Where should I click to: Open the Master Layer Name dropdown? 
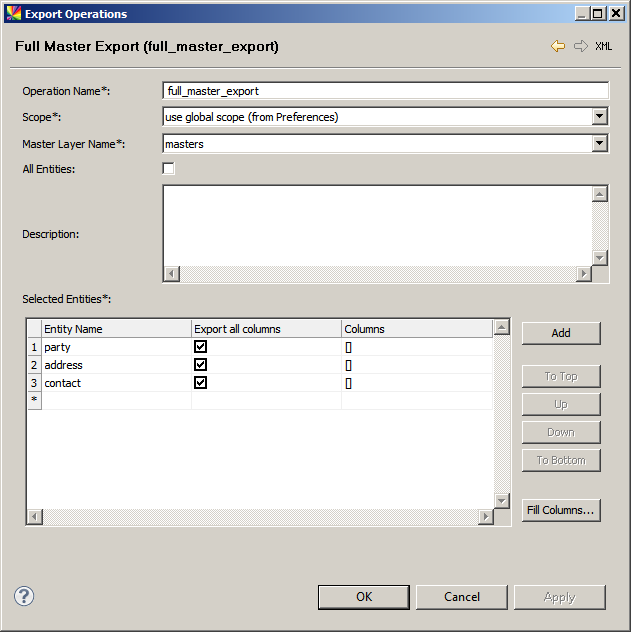click(599, 144)
